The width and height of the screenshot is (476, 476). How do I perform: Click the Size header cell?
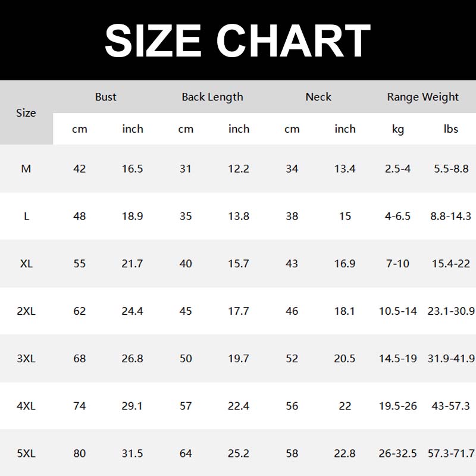click(x=26, y=113)
